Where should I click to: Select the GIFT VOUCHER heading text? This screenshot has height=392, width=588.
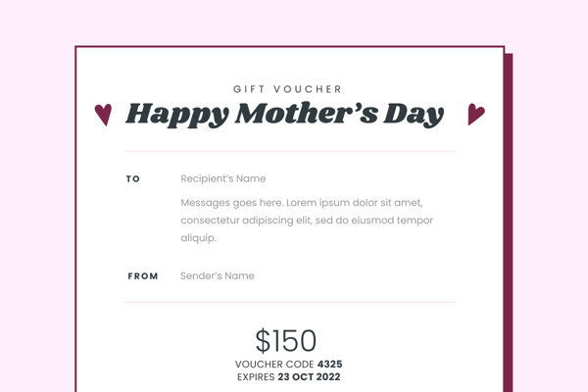[288, 89]
